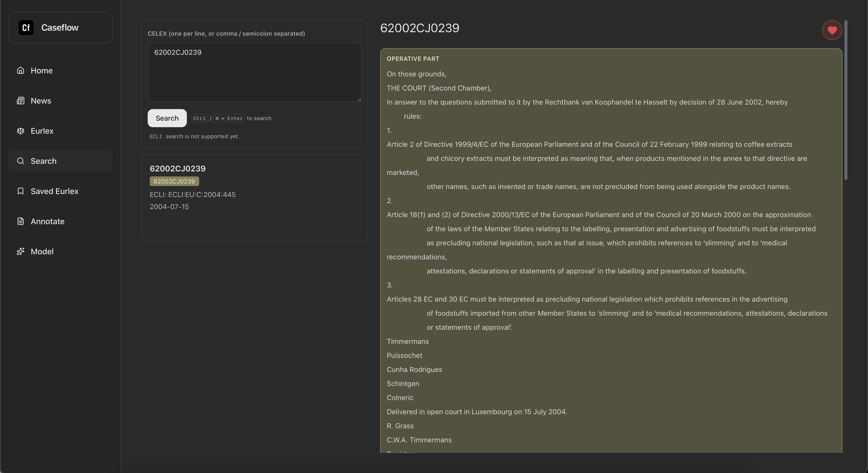Click the white Search button
868x473 pixels.
pos(167,118)
